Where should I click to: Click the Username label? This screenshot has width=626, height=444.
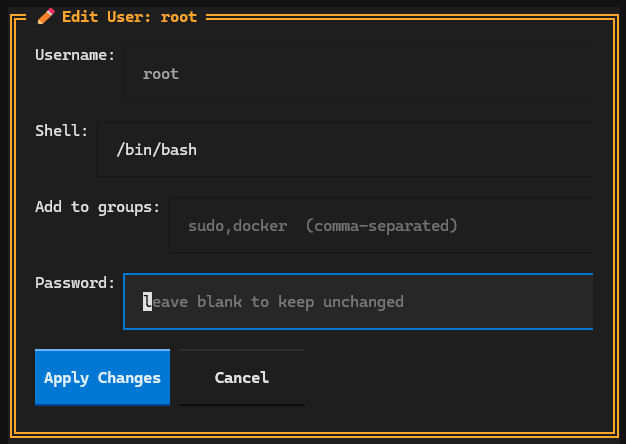point(75,55)
